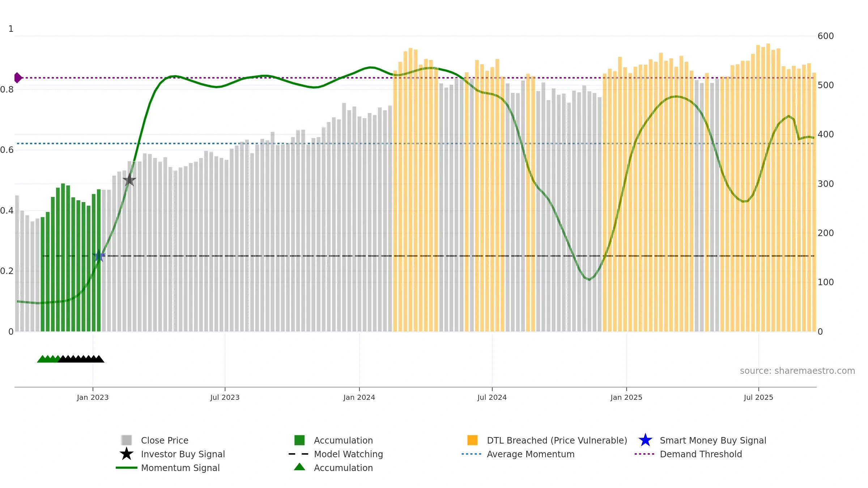
Task: Click the blue Smart Money Buy Signal star legend icon
Action: (645, 440)
